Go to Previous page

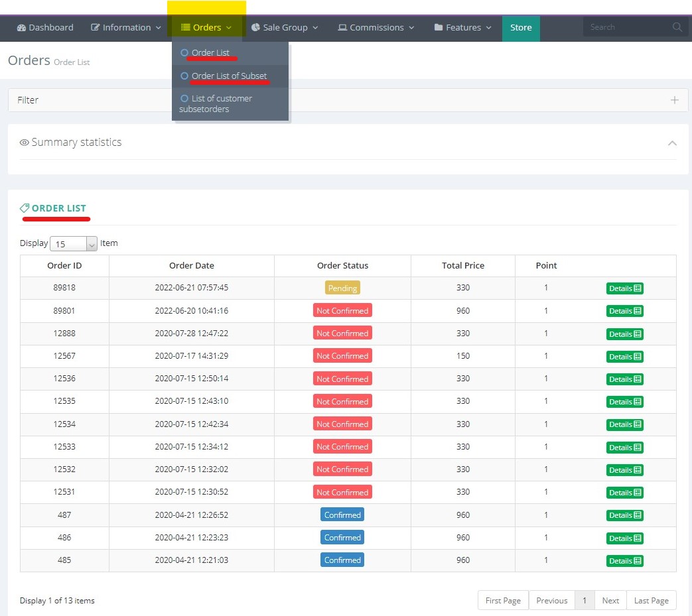point(551,601)
